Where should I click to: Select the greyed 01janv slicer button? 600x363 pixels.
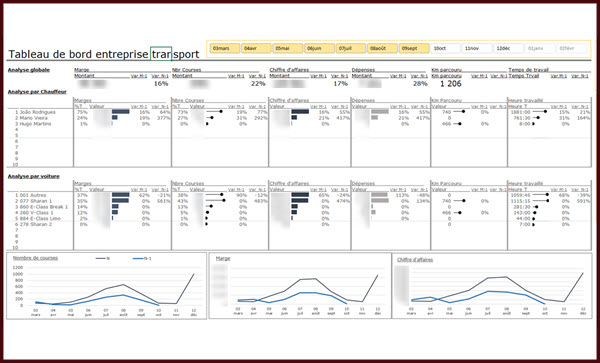[x=540, y=49]
